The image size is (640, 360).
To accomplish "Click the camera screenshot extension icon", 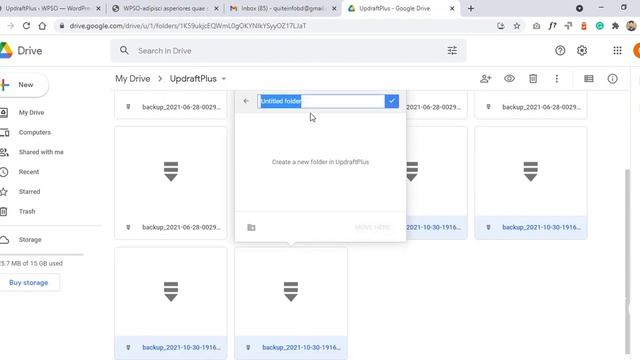I will point(536,26).
